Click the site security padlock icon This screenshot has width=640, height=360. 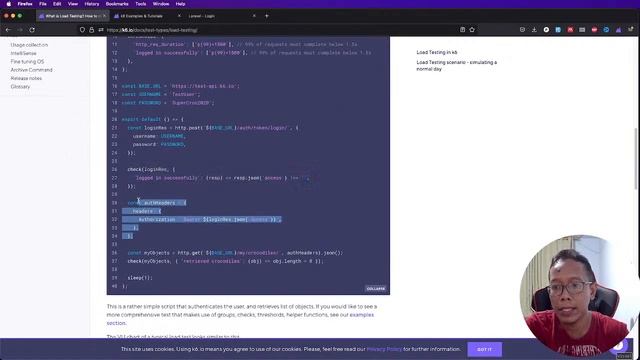coord(91,30)
